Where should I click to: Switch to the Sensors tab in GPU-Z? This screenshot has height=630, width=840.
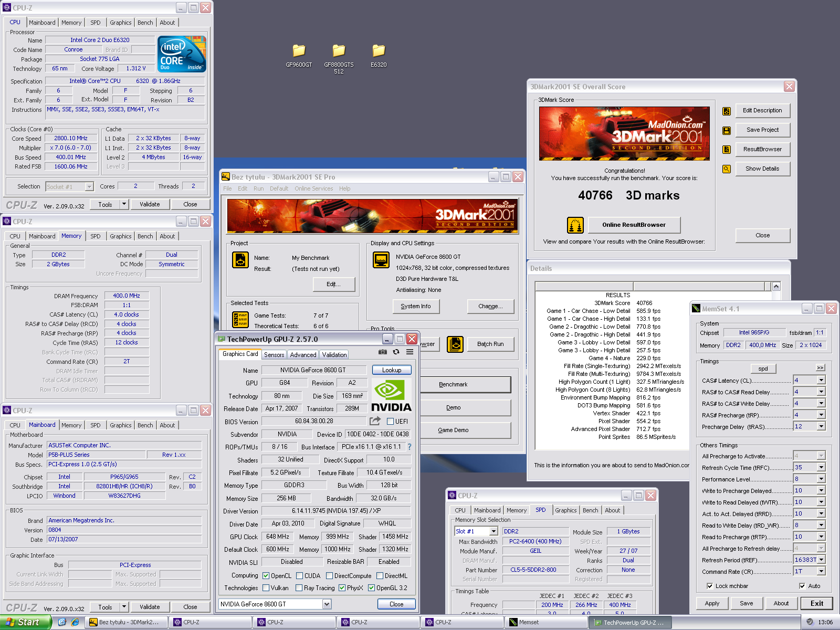(274, 355)
